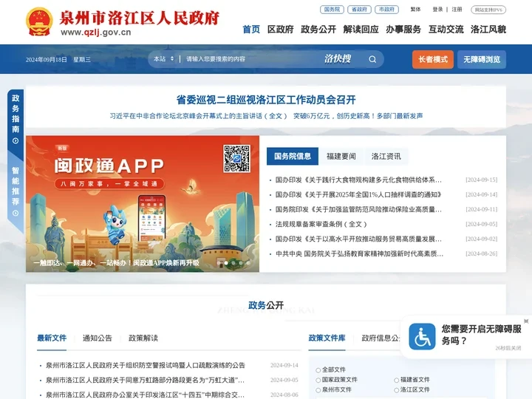Image resolution: width=532 pixels, height=399 pixels.
Task: Open 加强监管防范风险 insurance article
Action: pyautogui.click(x=358, y=209)
